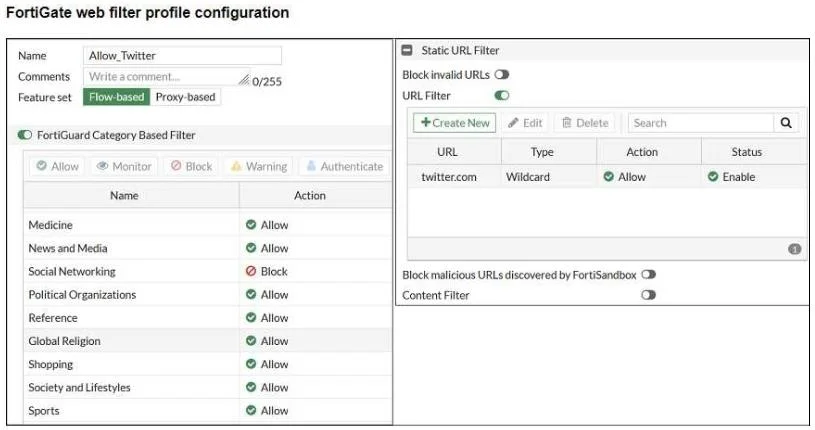
Task: Click the Block icon for Social Networking
Action: pyautogui.click(x=251, y=271)
